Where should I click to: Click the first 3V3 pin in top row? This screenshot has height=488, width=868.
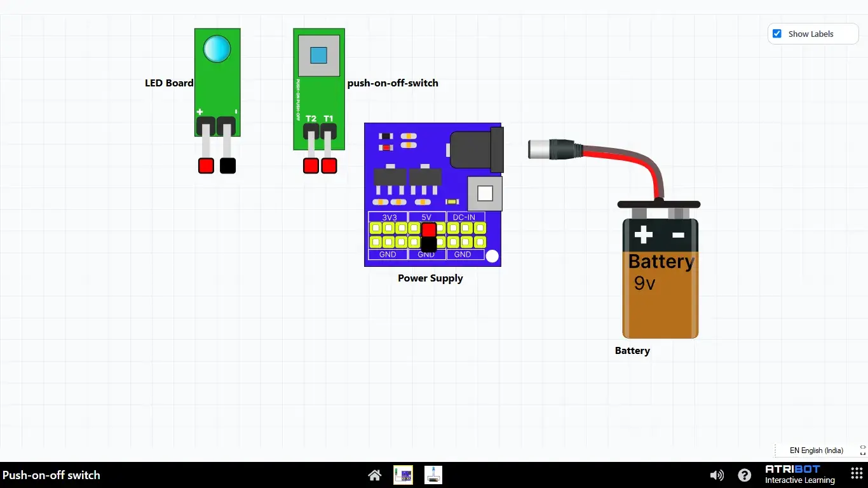(376, 227)
